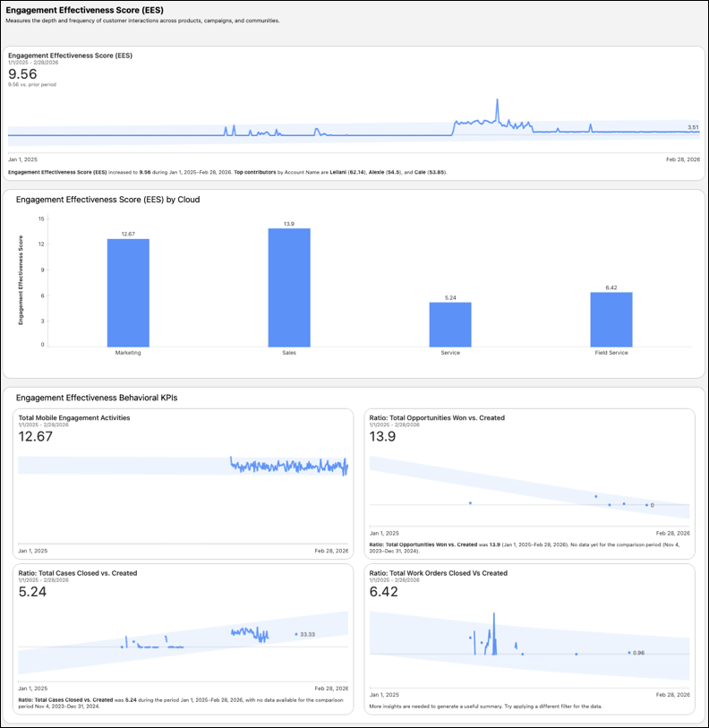The image size is (709, 728).
Task: Click the Cases Closed summary text below the chart
Action: pos(181,703)
